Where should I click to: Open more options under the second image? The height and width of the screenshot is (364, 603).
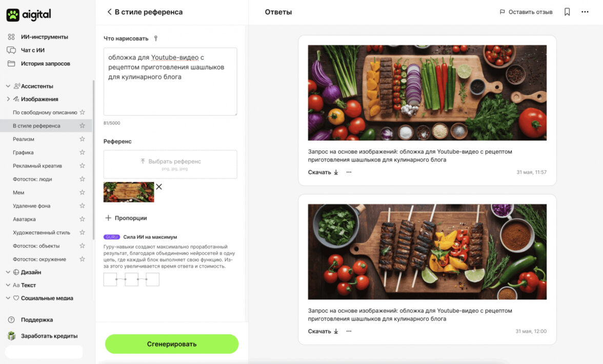pyautogui.click(x=349, y=331)
